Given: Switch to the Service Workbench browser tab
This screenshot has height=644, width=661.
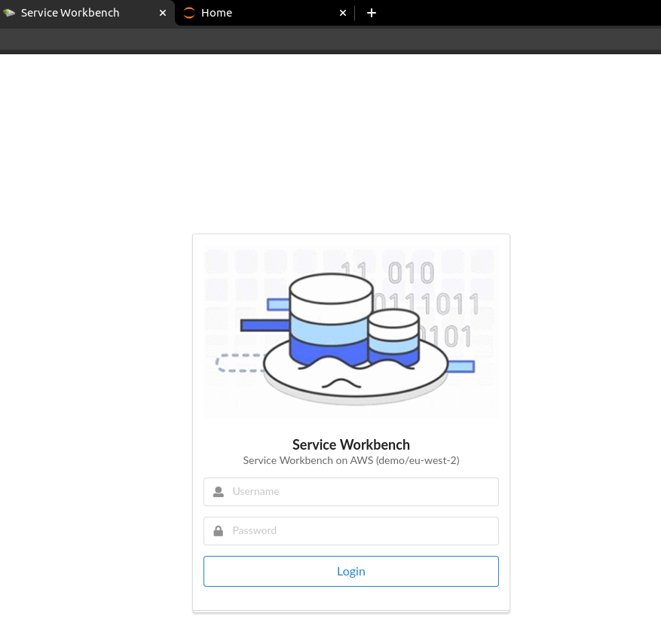Looking at the screenshot, I should [x=87, y=13].
